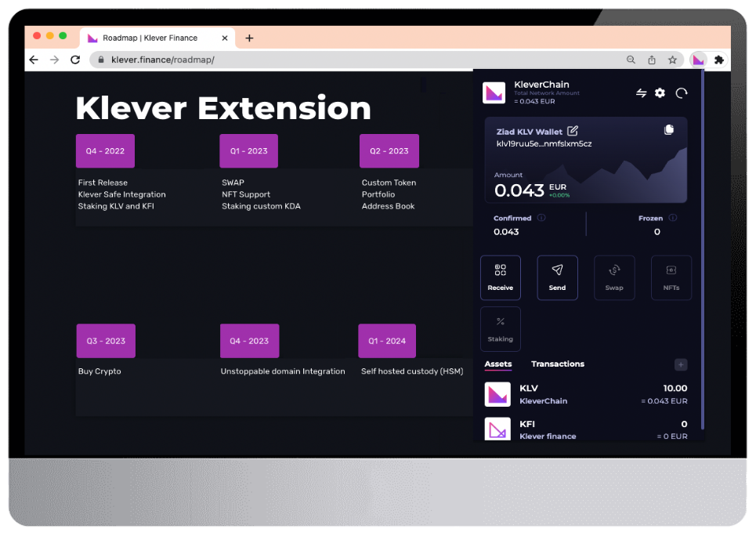Reload the Klever Finance roadmap page
This screenshot has height=536, width=756.
(75, 60)
